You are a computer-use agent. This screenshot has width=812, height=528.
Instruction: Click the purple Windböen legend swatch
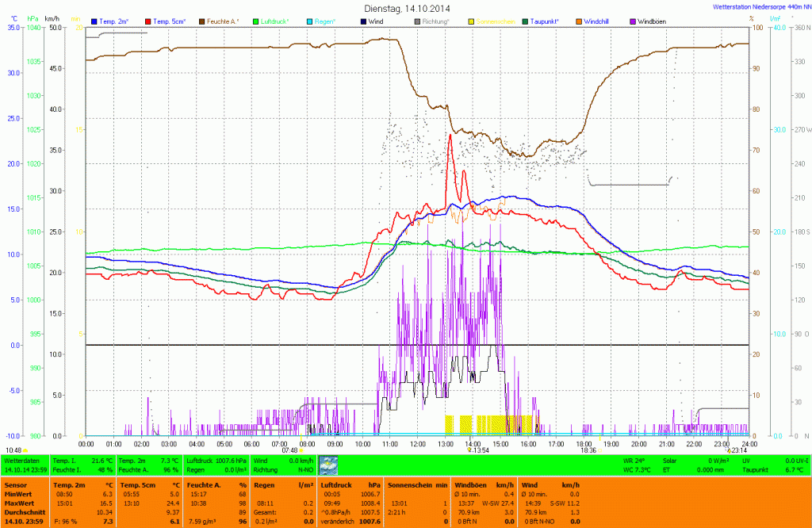pyautogui.click(x=631, y=21)
